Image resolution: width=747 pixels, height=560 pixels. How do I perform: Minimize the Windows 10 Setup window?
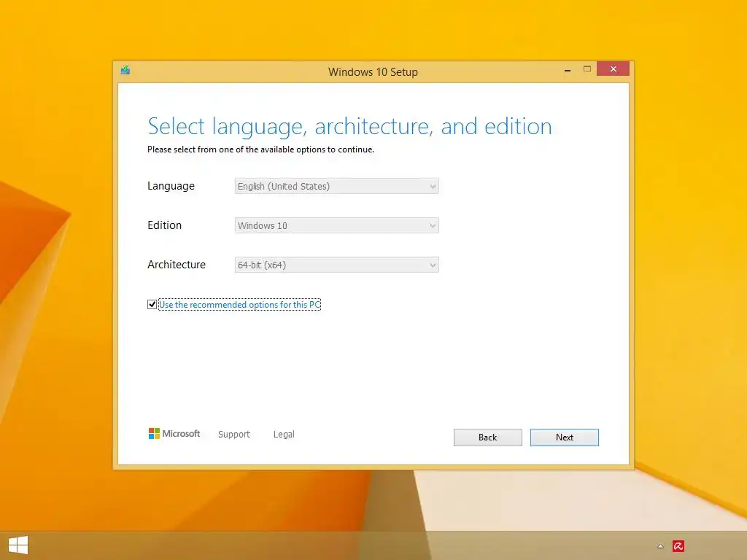tap(568, 69)
